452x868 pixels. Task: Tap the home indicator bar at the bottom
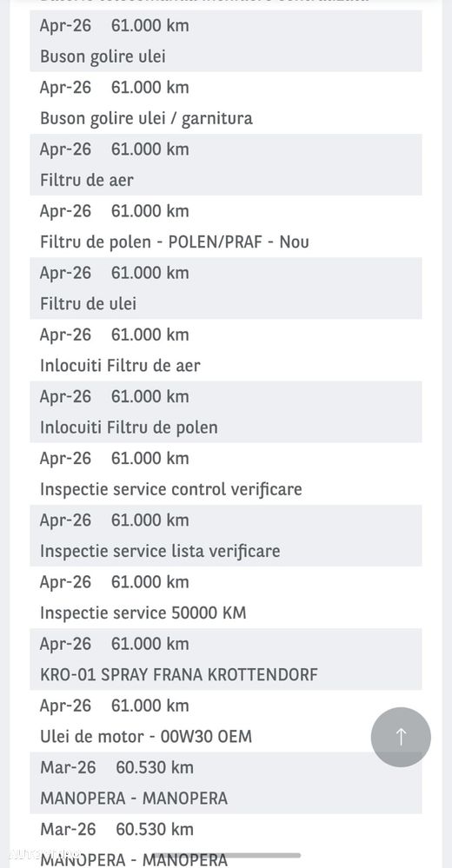[x=226, y=855]
